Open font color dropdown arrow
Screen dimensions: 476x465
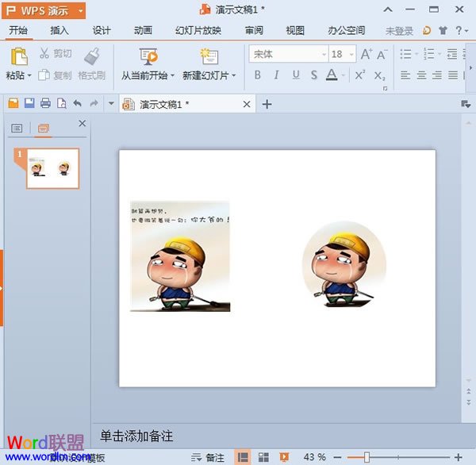point(344,75)
